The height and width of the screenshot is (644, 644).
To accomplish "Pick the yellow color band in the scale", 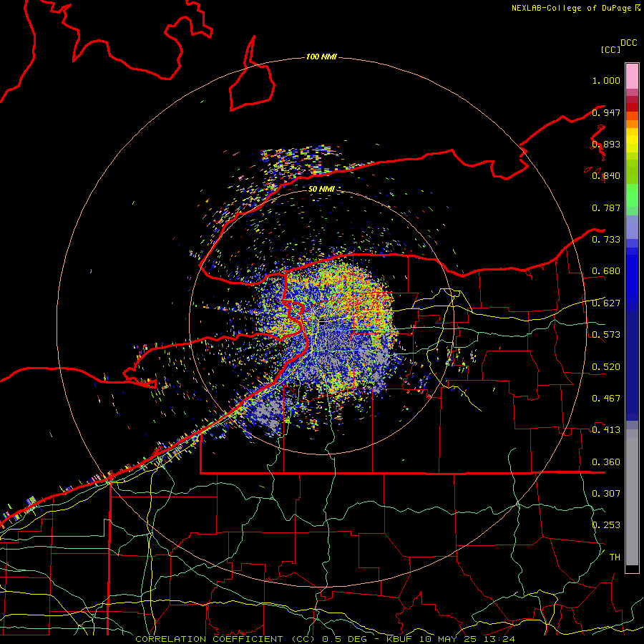I will click(x=632, y=140).
